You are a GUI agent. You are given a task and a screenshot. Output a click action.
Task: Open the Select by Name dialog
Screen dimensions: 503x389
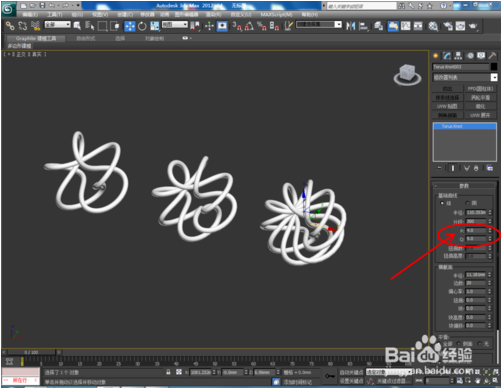[x=89, y=26]
